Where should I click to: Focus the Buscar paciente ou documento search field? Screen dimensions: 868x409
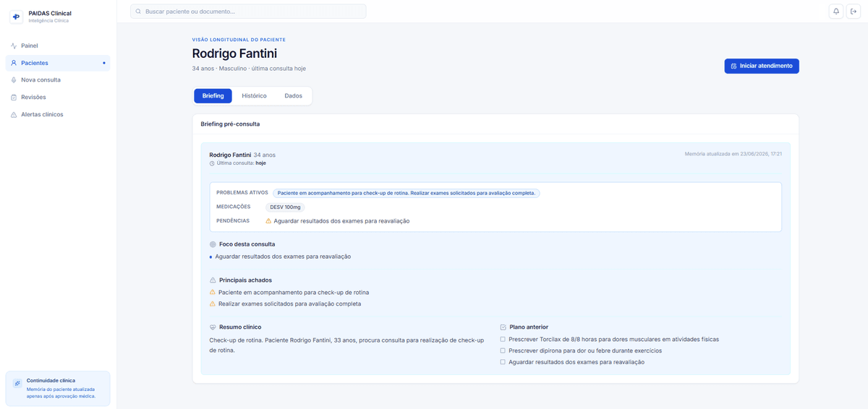point(248,12)
